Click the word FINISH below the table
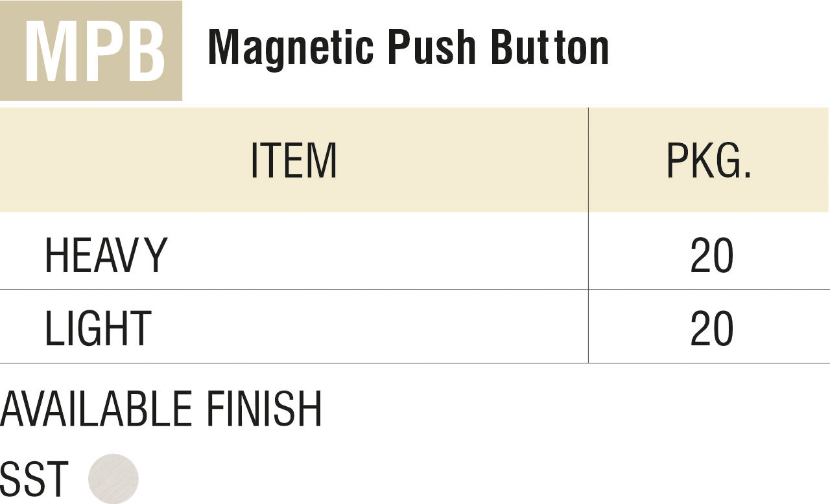 click(264, 409)
